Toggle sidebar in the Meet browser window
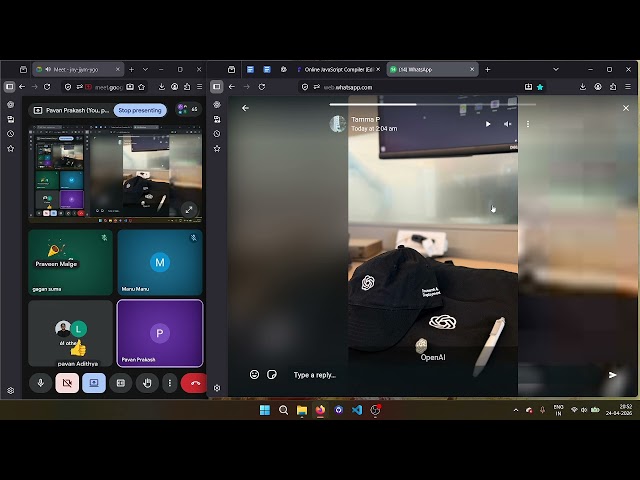The width and height of the screenshot is (640, 480). [x=9, y=87]
